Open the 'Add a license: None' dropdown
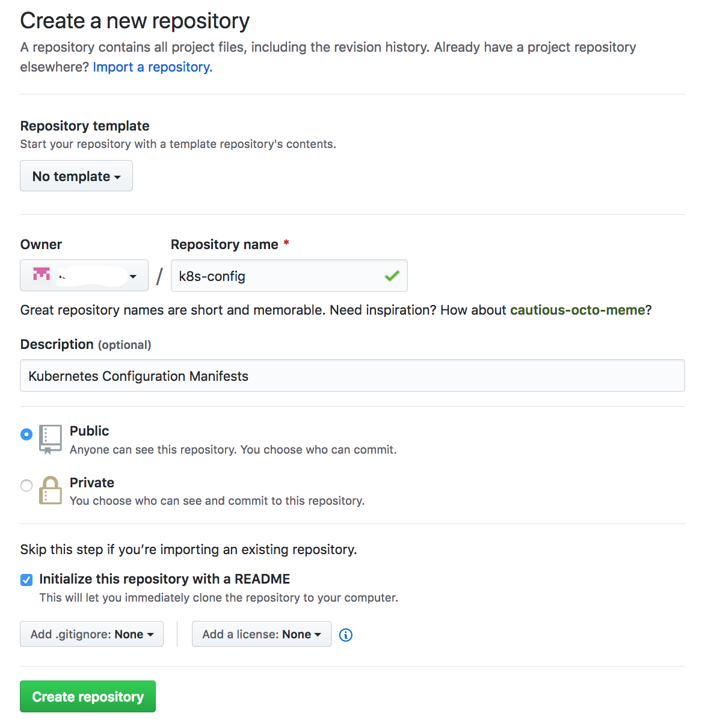 click(261, 634)
